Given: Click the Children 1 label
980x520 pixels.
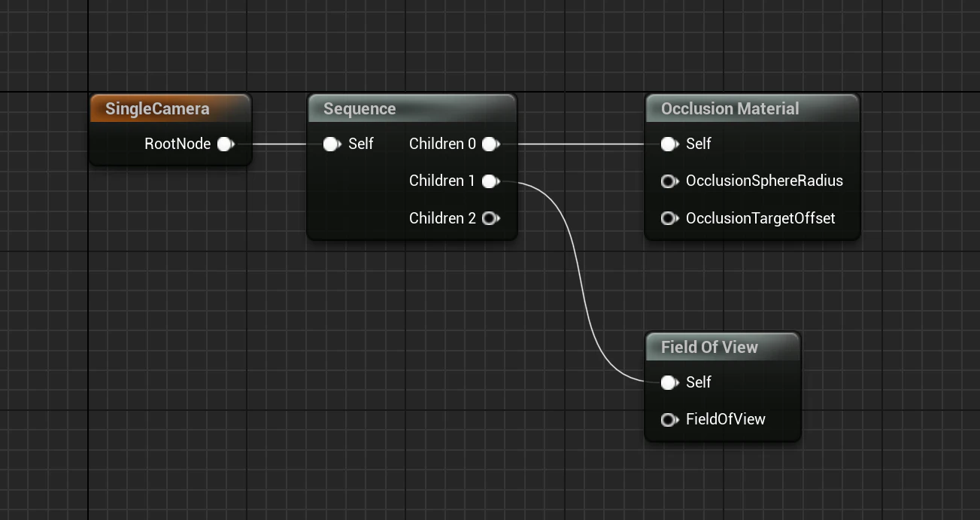Looking at the screenshot, I should point(442,181).
